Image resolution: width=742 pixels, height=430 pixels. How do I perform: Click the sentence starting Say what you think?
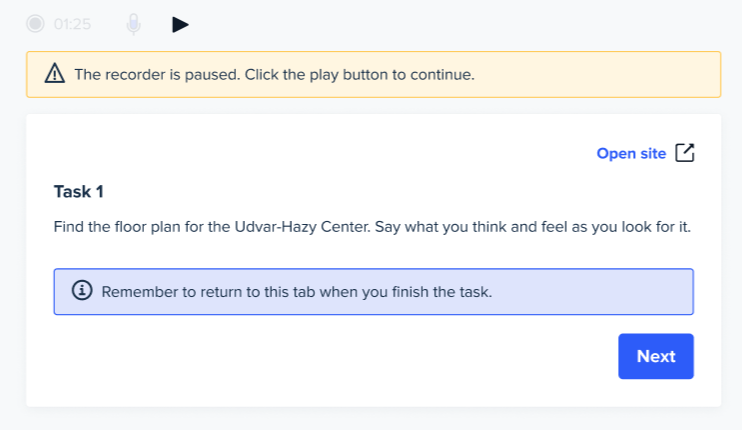click(x=533, y=227)
